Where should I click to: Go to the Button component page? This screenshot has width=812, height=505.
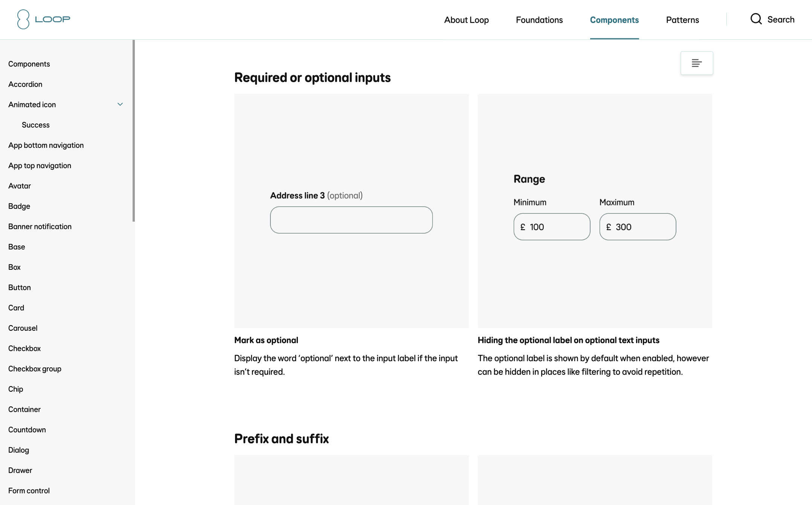(x=20, y=287)
